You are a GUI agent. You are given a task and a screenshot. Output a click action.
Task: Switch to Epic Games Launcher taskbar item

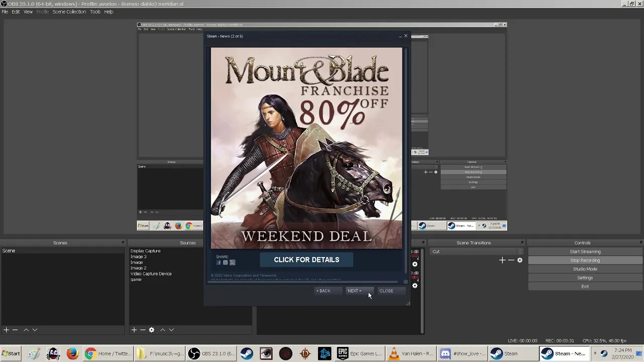360,353
